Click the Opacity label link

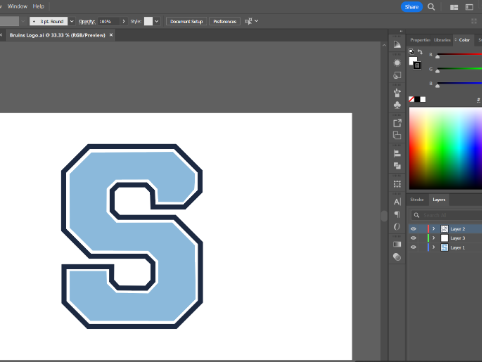click(87, 21)
